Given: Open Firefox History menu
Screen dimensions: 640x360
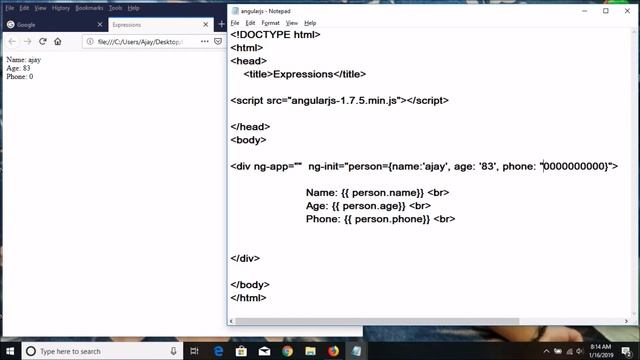Looking at the screenshot, I should coord(61,8).
